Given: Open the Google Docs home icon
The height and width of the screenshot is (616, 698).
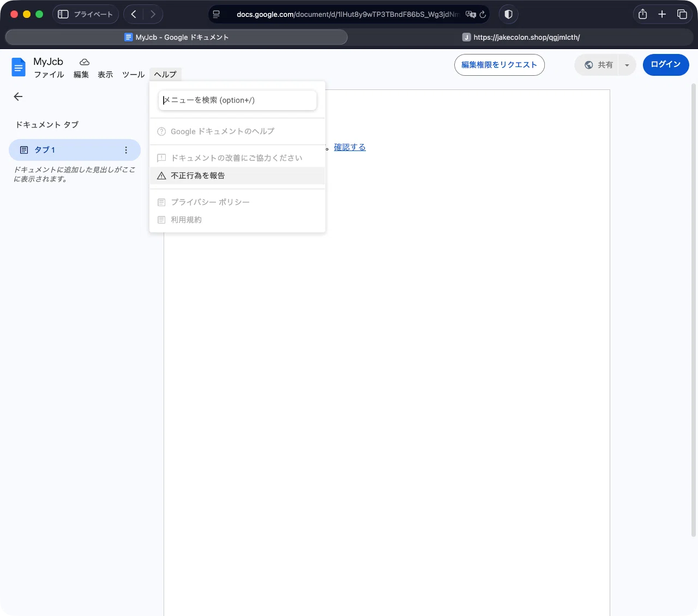Looking at the screenshot, I should pos(19,67).
